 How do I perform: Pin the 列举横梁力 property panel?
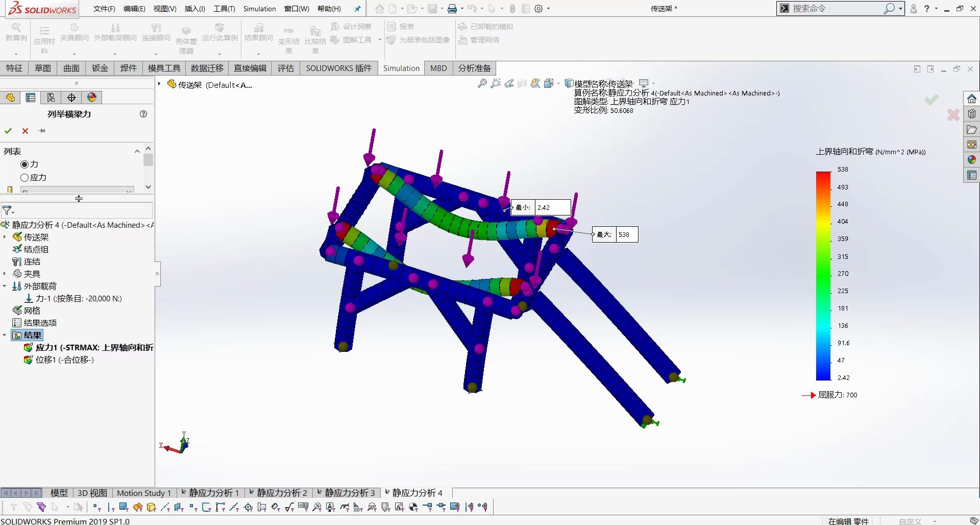click(x=42, y=131)
